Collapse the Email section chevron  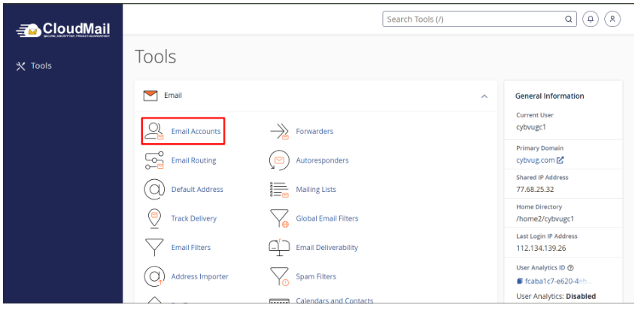pos(484,96)
